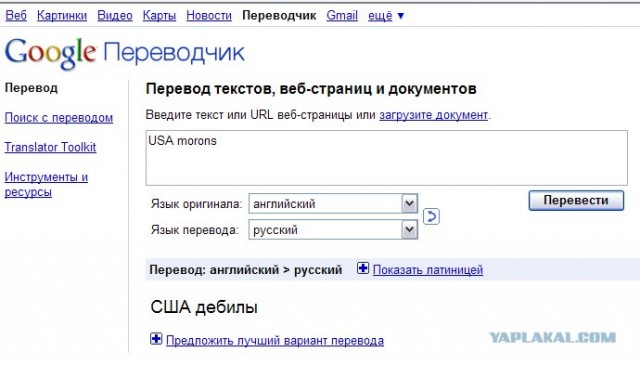Open the Translator Toolkit link
Screen dimensions: 640x365
tap(50, 147)
